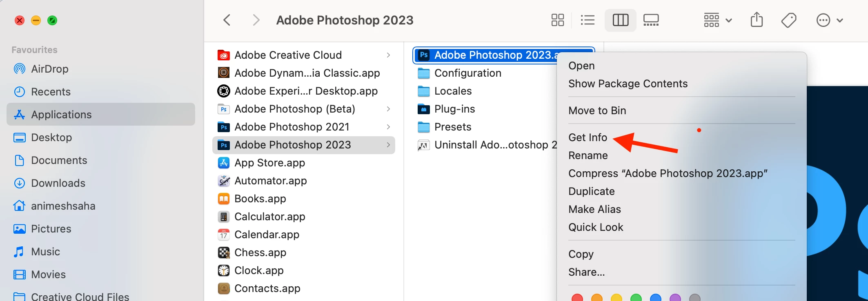The width and height of the screenshot is (868, 301).
Task: Switch to list view
Action: 588,20
